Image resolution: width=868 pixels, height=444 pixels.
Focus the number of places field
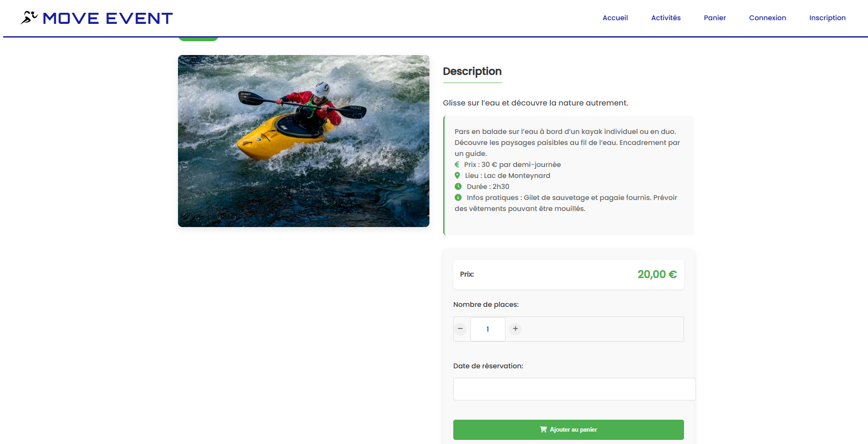pos(488,329)
